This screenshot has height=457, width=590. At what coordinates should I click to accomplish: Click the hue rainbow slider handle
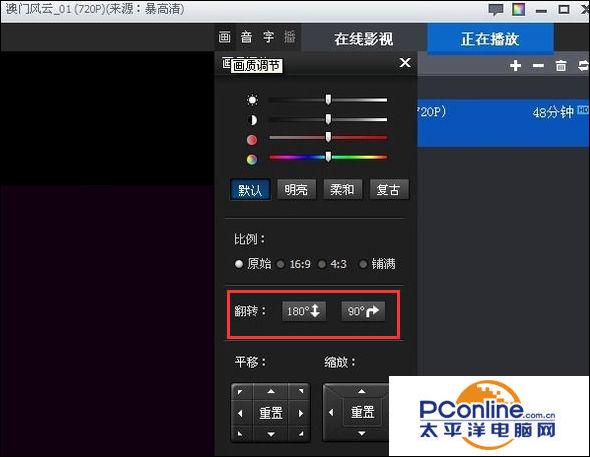pyautogui.click(x=328, y=156)
